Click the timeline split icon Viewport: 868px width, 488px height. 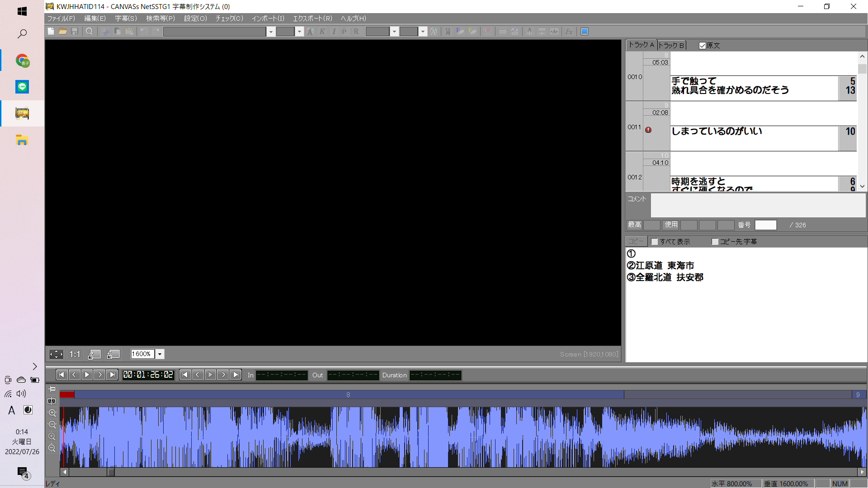[x=52, y=401]
